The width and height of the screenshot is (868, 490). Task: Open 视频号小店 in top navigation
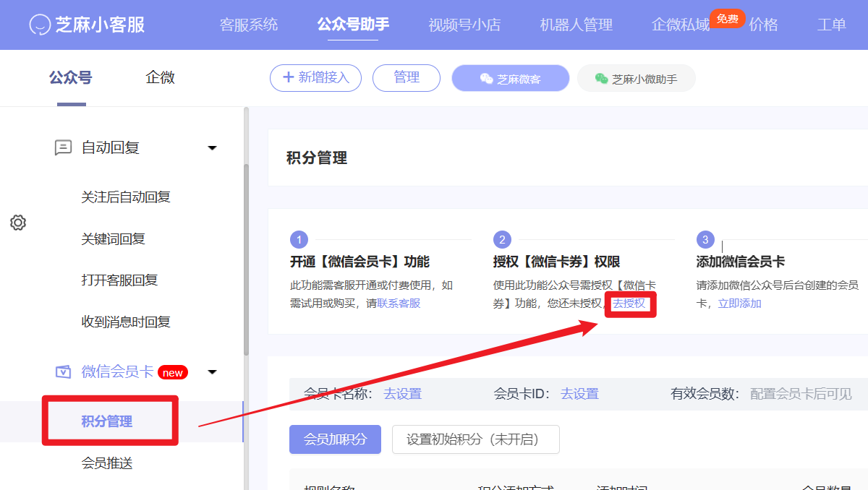(464, 25)
